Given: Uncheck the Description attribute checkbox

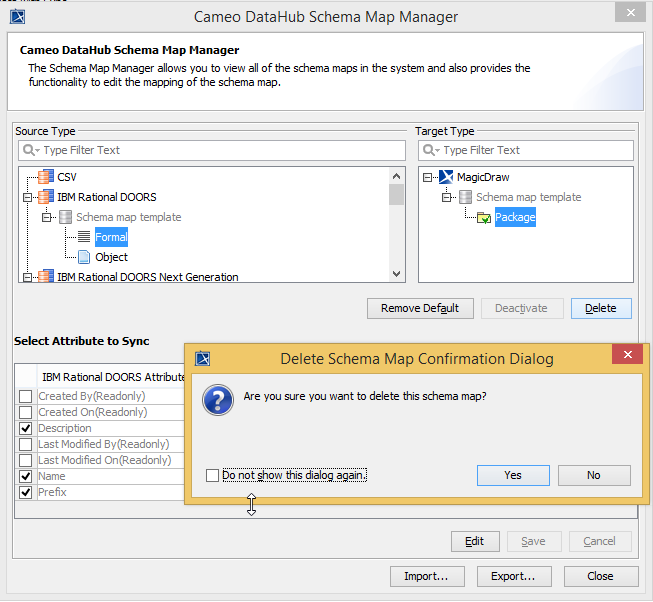Looking at the screenshot, I should 25,428.
